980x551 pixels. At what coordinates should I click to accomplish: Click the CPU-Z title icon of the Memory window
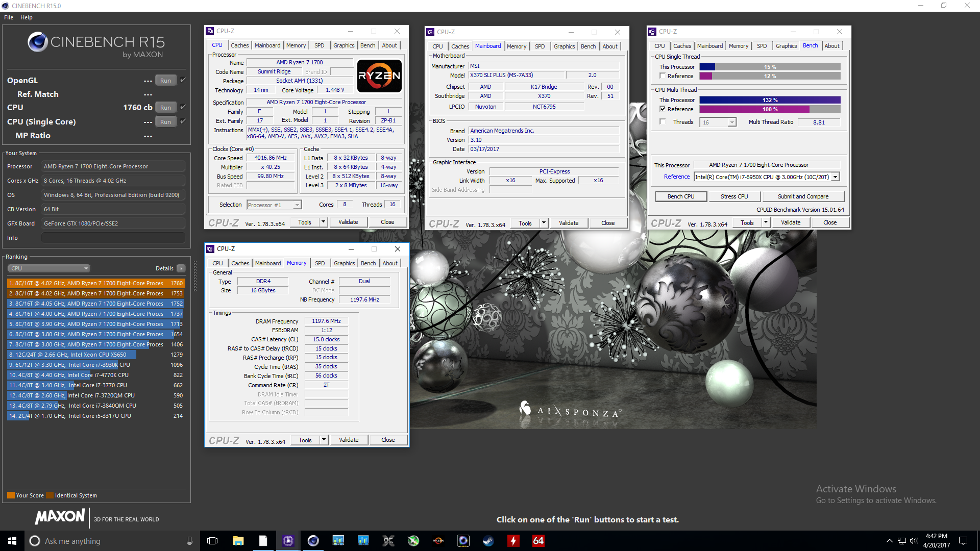[x=210, y=249]
